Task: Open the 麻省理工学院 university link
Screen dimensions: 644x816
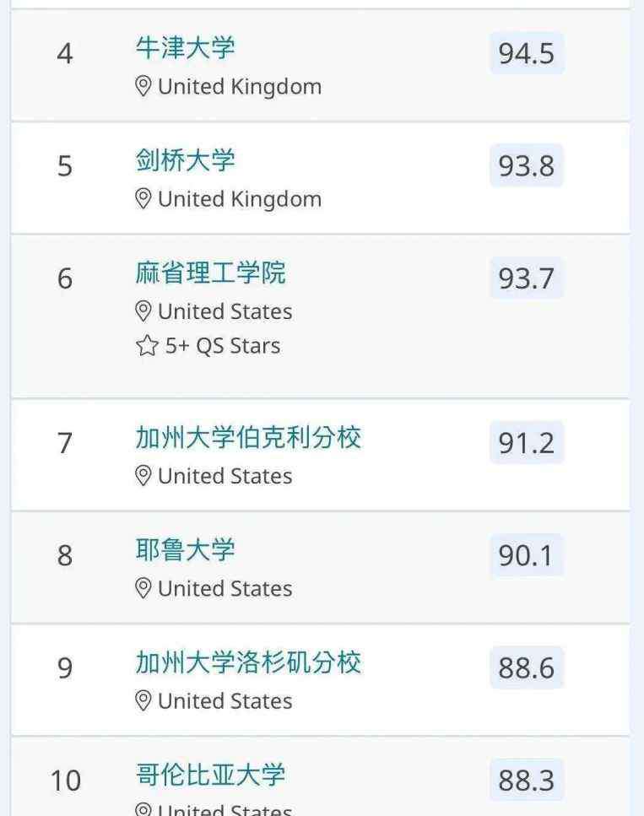Action: click(210, 273)
